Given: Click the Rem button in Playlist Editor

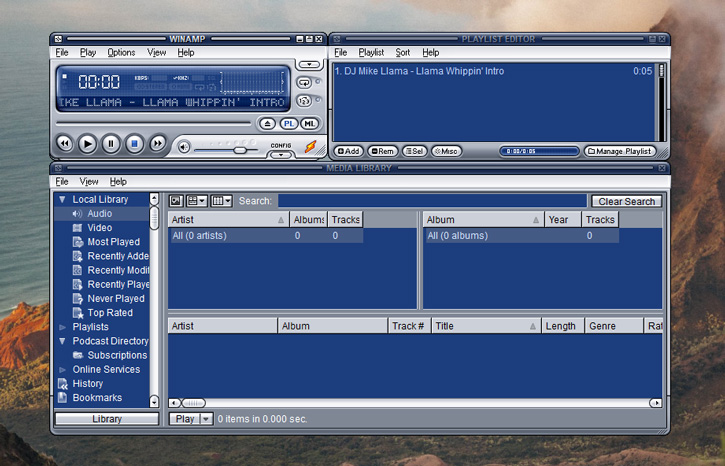Looking at the screenshot, I should pyautogui.click(x=382, y=151).
